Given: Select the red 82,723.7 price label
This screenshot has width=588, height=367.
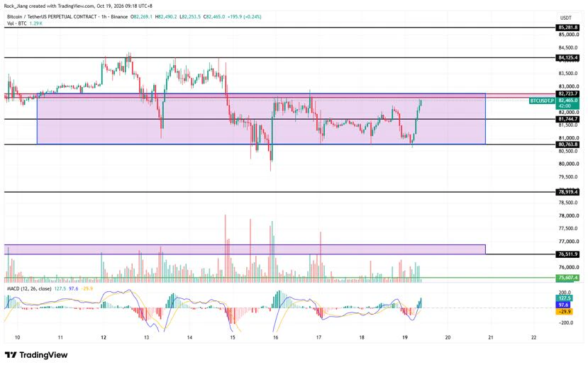Looking at the screenshot, I should [567, 94].
